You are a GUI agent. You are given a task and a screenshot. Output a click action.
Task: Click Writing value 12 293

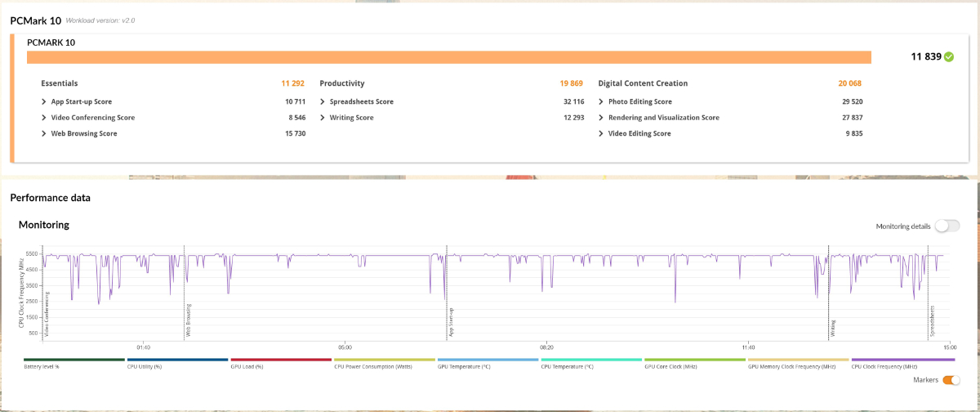click(x=574, y=118)
